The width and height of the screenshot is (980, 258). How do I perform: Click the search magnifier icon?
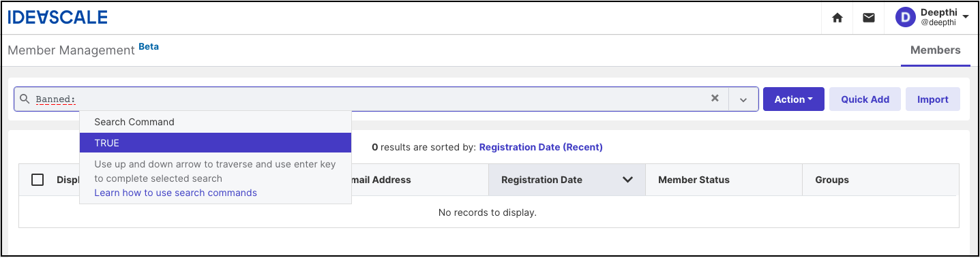[x=25, y=99]
